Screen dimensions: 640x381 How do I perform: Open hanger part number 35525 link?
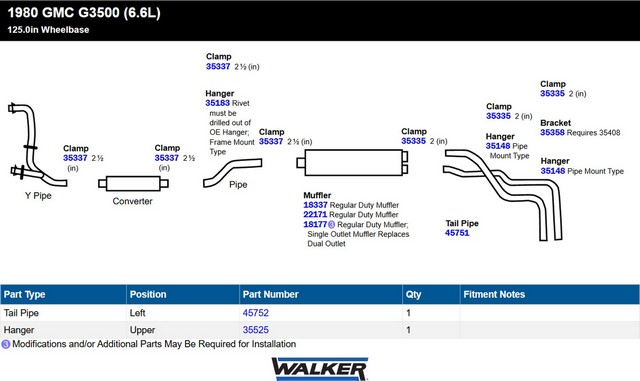tap(256, 330)
